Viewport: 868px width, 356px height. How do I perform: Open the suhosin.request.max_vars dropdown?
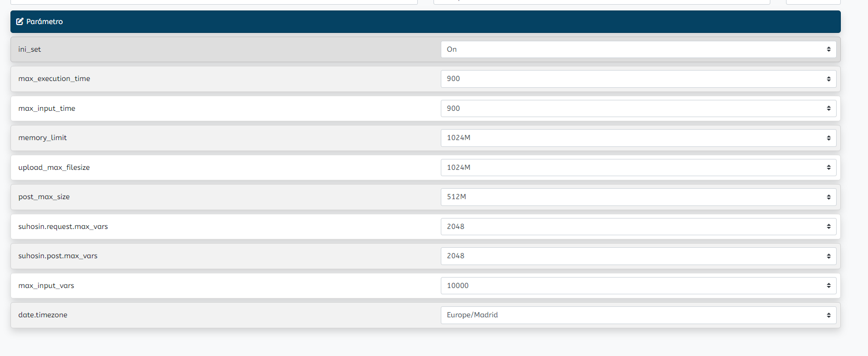click(x=638, y=227)
